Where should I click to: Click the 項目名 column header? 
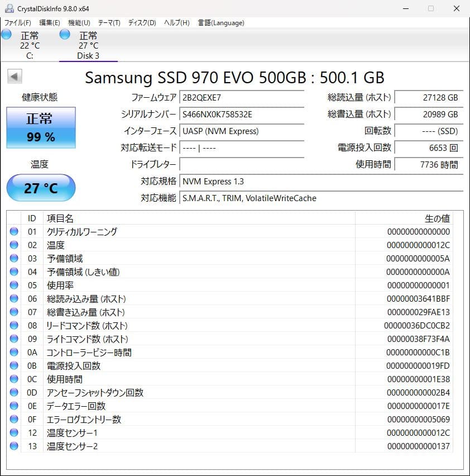(199, 218)
